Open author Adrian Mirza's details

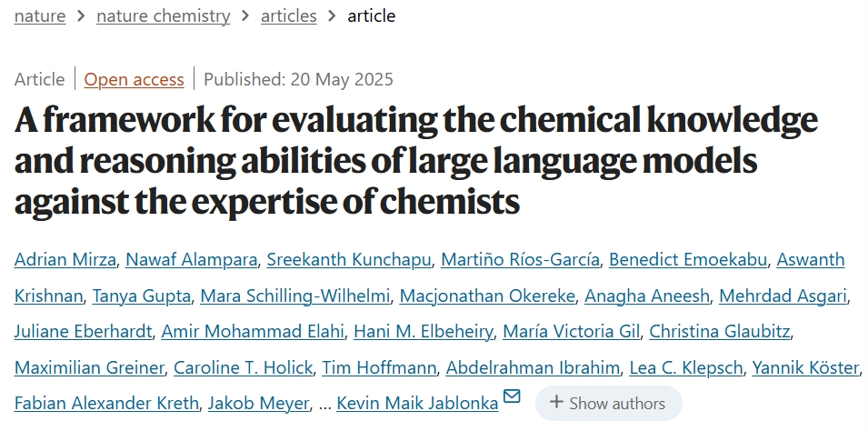pyautogui.click(x=65, y=260)
